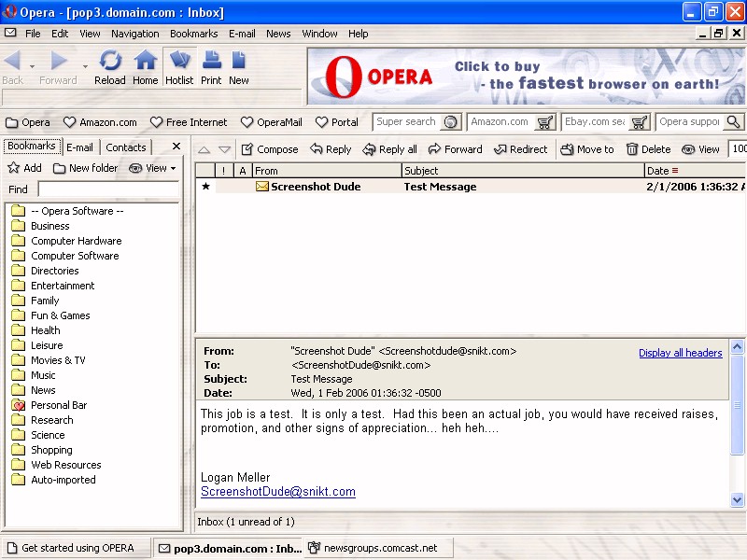This screenshot has height=560, width=747.
Task: Delete the selected message
Action: [x=648, y=149]
